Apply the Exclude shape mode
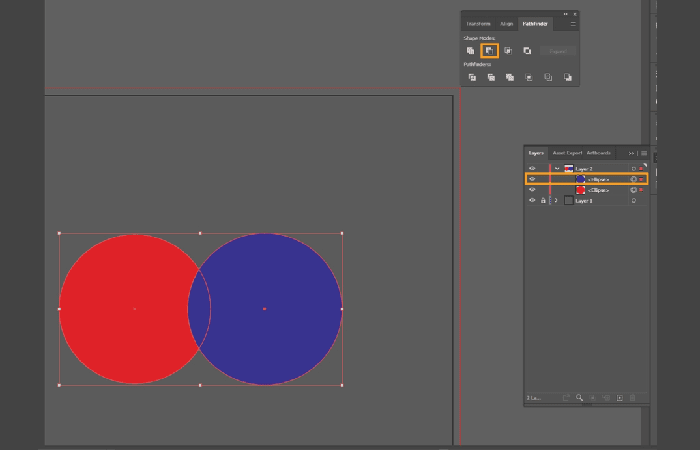The width and height of the screenshot is (700, 450). [527, 51]
